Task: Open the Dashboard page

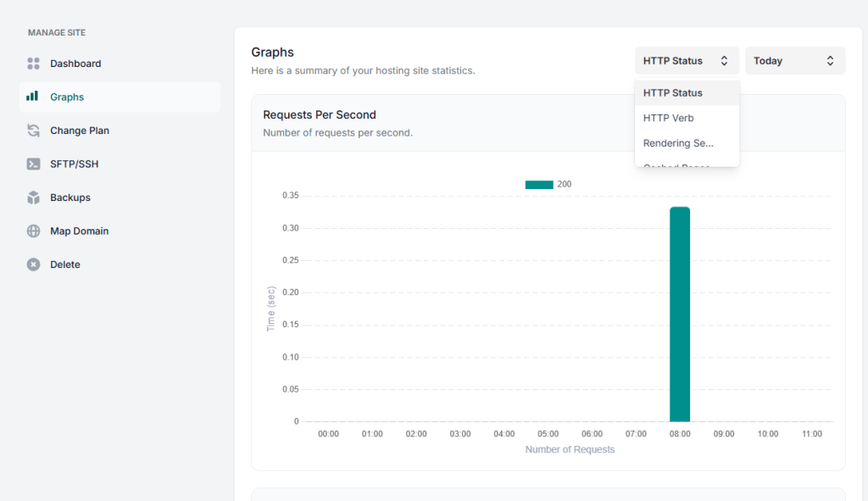Action: (x=120, y=64)
